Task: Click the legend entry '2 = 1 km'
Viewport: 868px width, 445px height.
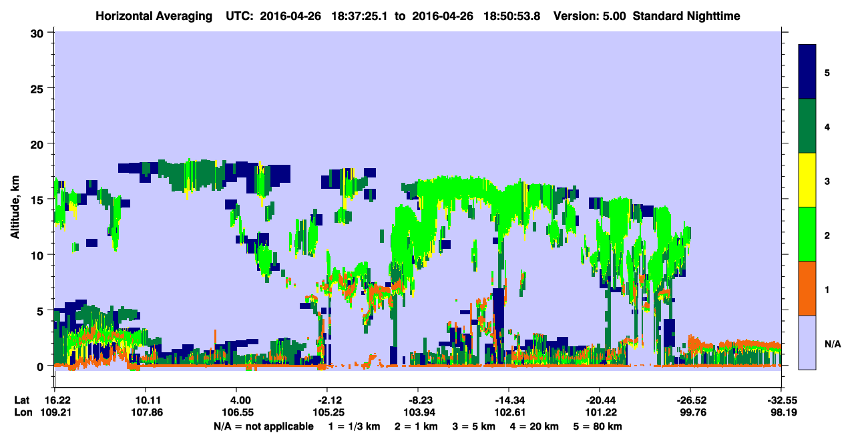Action: [418, 426]
